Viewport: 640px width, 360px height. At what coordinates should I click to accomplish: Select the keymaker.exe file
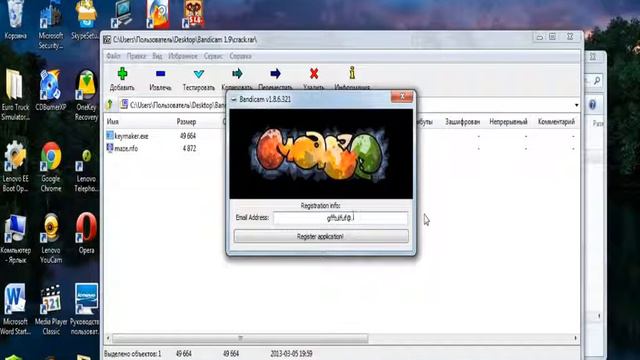coord(127,136)
